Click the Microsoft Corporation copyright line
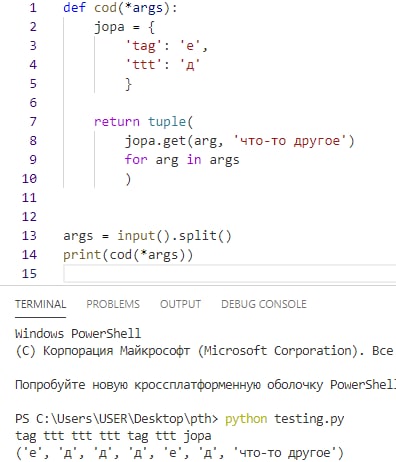This screenshot has width=396, height=462. click(204, 351)
